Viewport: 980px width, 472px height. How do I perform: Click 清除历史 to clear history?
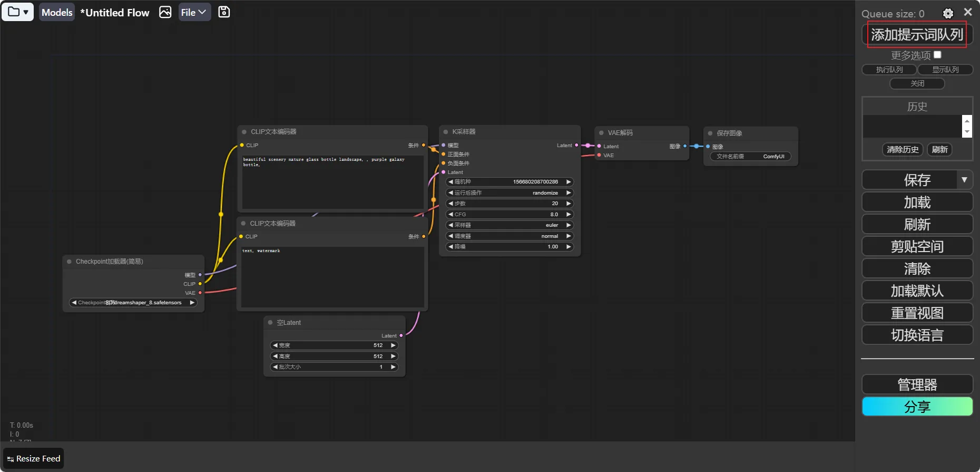tap(903, 150)
